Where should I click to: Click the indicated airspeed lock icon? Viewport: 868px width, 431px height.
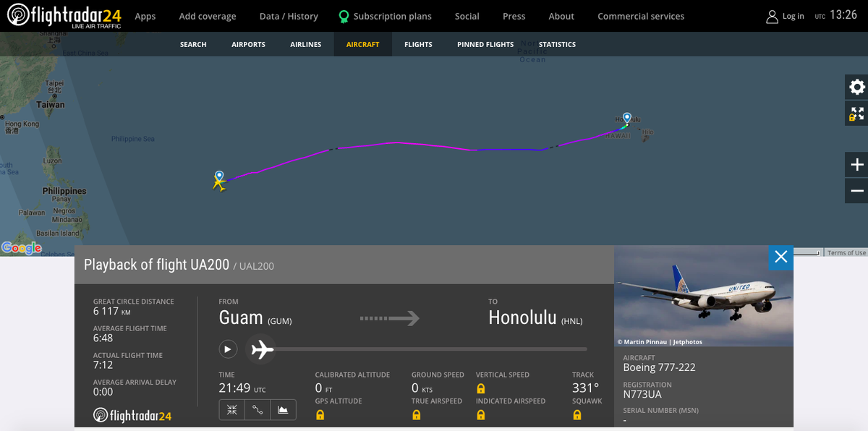tap(481, 415)
